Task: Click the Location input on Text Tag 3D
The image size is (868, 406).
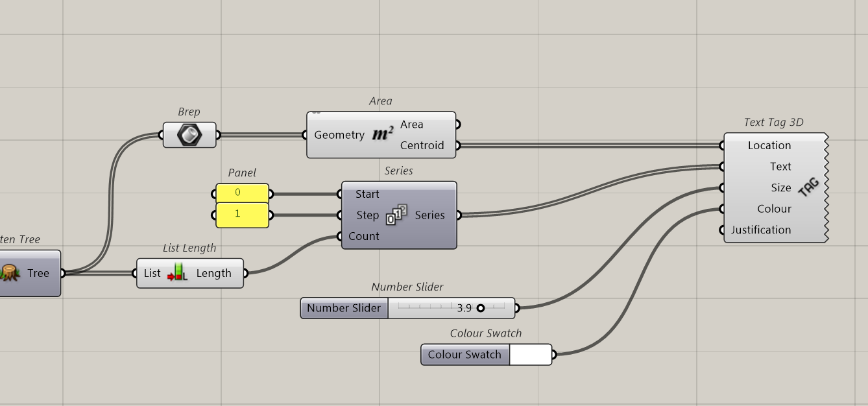Action: tap(769, 145)
